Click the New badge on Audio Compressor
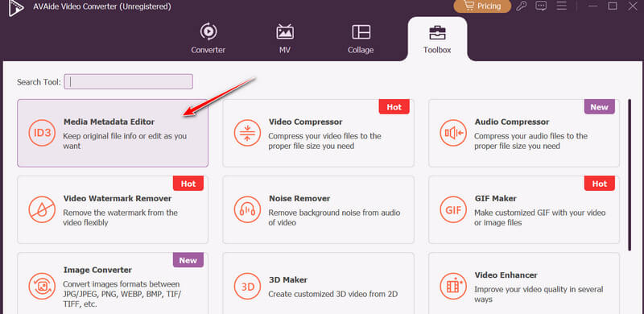 (x=600, y=107)
